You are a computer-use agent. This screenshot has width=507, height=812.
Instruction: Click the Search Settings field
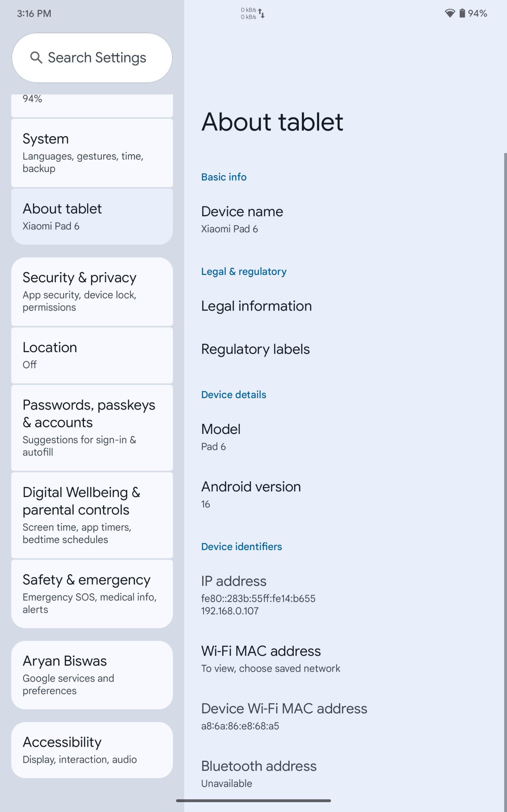(97, 58)
